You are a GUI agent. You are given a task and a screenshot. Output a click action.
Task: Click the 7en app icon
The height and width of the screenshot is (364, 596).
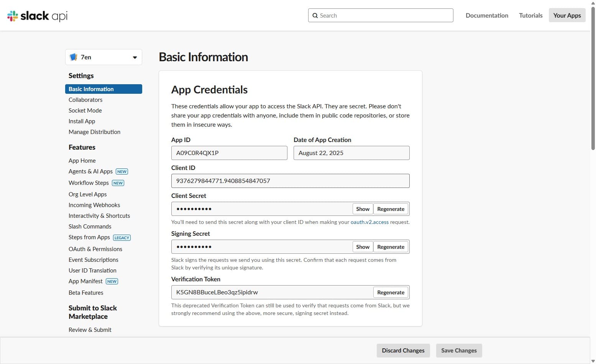click(x=73, y=57)
